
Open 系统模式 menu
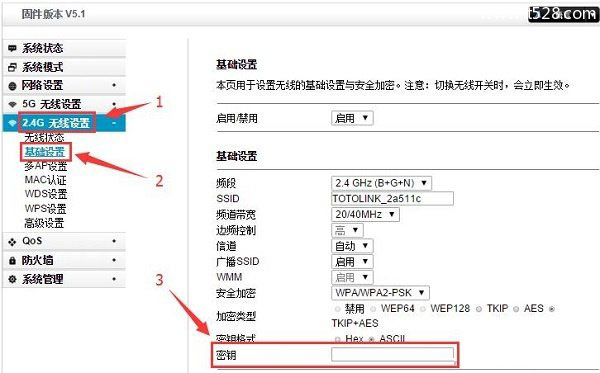pyautogui.click(x=64, y=67)
